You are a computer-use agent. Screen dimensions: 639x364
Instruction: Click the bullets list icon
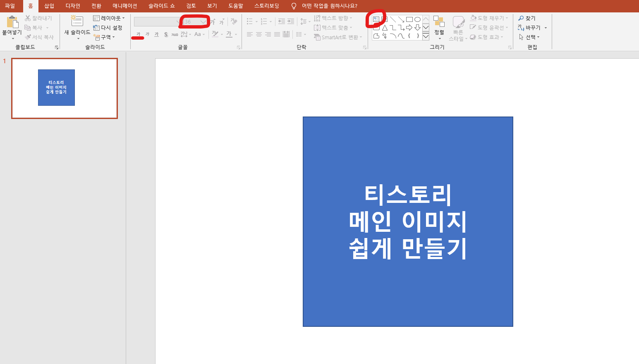(x=250, y=21)
